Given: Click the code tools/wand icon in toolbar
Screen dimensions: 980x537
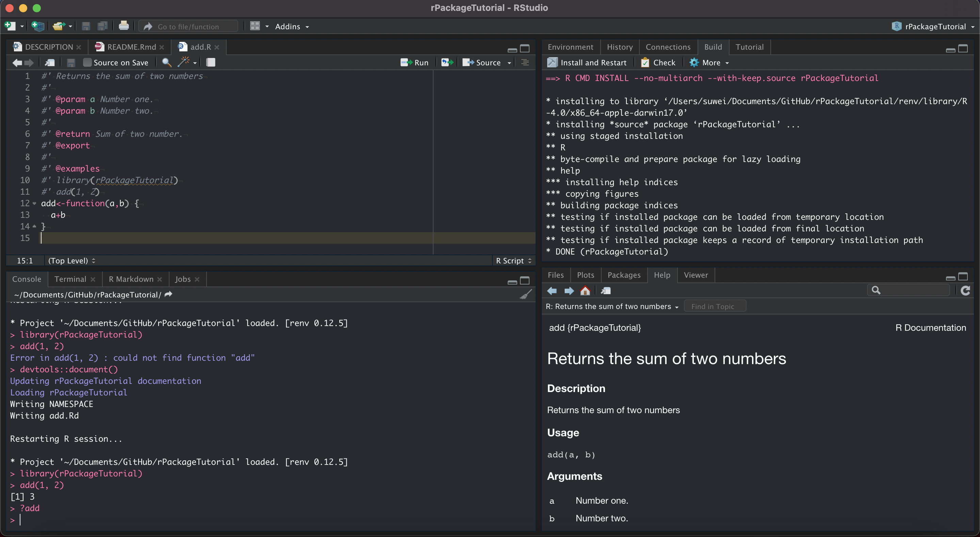Looking at the screenshot, I should [x=184, y=62].
